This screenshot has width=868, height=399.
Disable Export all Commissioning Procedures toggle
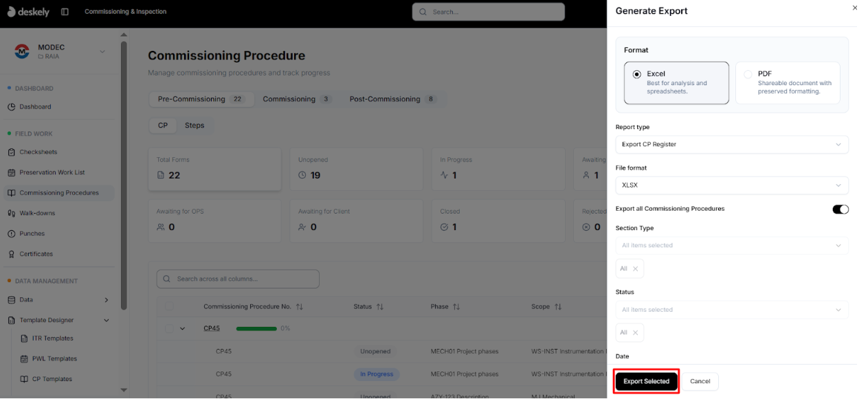tap(841, 209)
